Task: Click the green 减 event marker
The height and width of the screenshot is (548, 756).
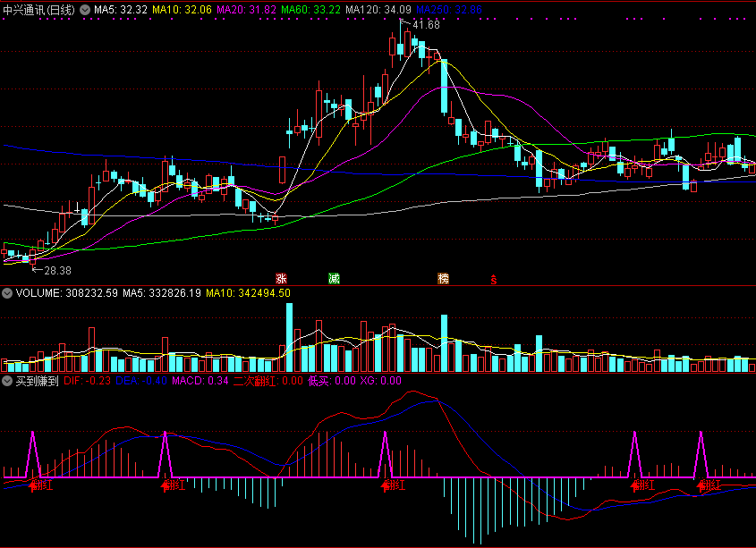Action: pos(334,278)
